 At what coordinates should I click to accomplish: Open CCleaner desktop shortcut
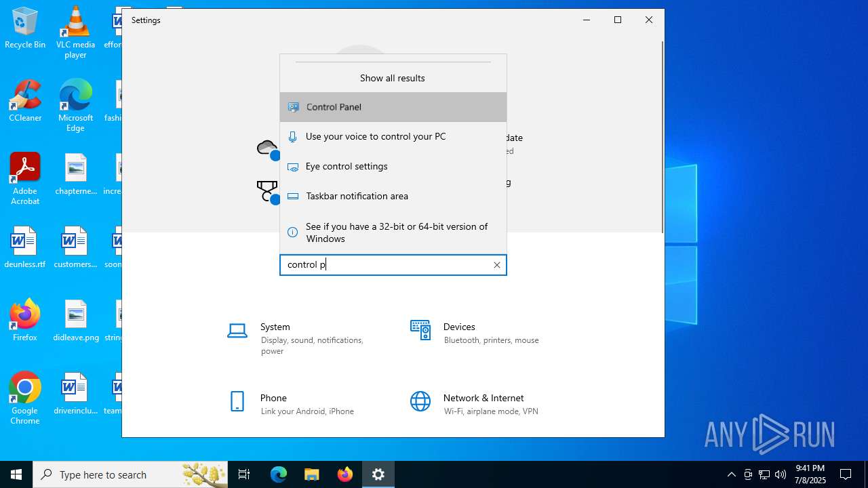(25, 102)
